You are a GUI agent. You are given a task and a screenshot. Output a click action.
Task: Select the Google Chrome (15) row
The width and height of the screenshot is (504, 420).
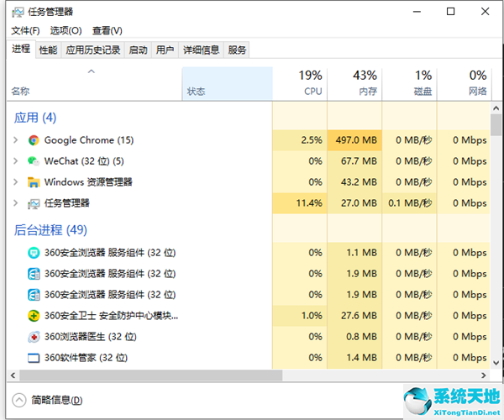pyautogui.click(x=248, y=140)
